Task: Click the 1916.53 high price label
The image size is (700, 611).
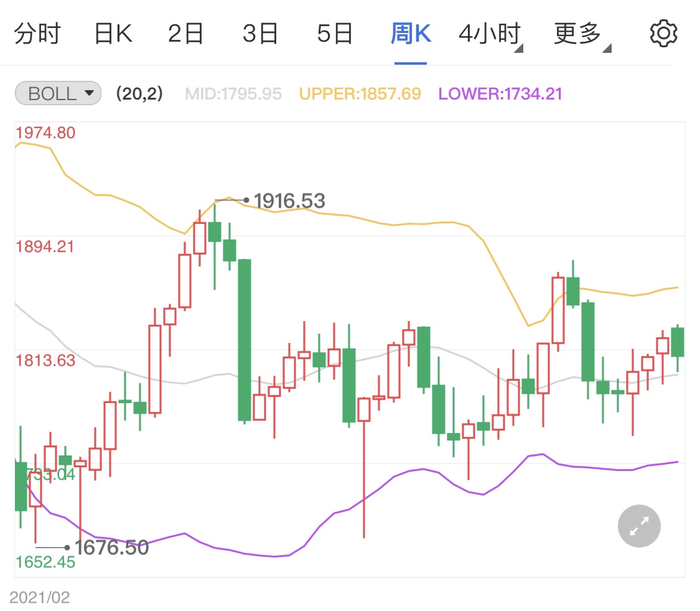Action: [x=289, y=201]
